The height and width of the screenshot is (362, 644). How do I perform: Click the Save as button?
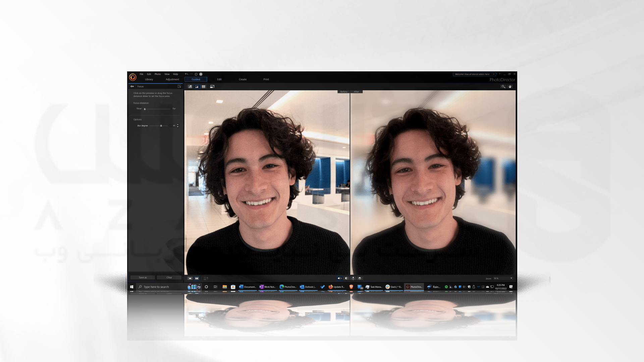(143, 278)
